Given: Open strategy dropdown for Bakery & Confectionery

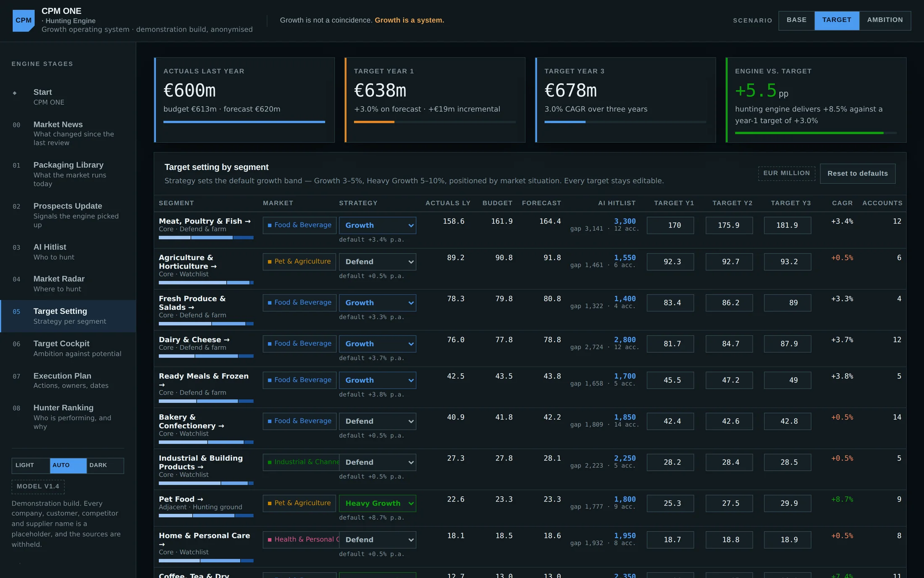Looking at the screenshot, I should 378,421.
